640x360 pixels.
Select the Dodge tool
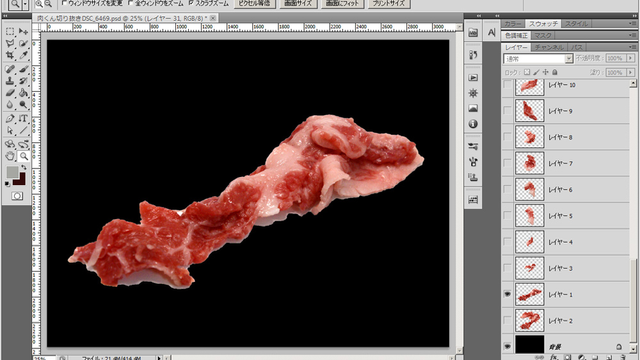(x=23, y=104)
